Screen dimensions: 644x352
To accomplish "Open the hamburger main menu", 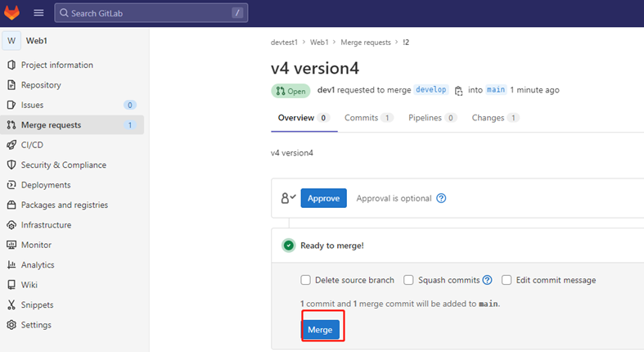I will pos(38,13).
